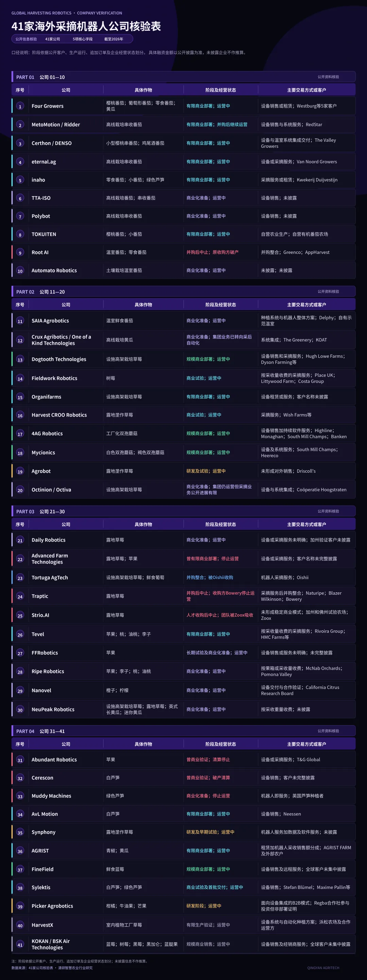Select company name Ripe Robotics

(48, 672)
